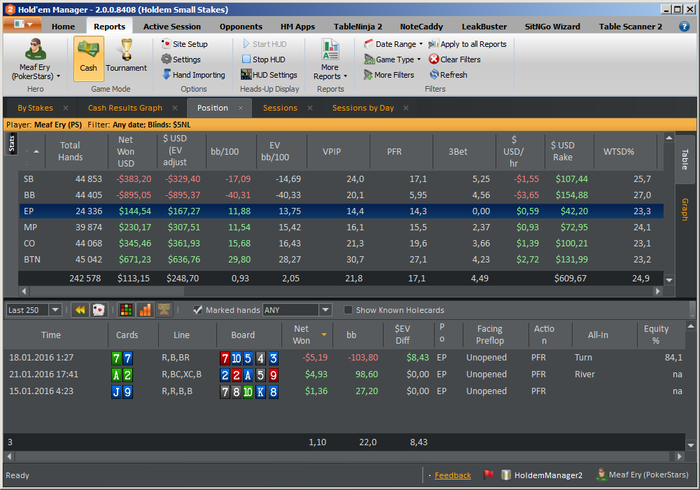
Task: Select the SB position row
Action: [x=341, y=179]
